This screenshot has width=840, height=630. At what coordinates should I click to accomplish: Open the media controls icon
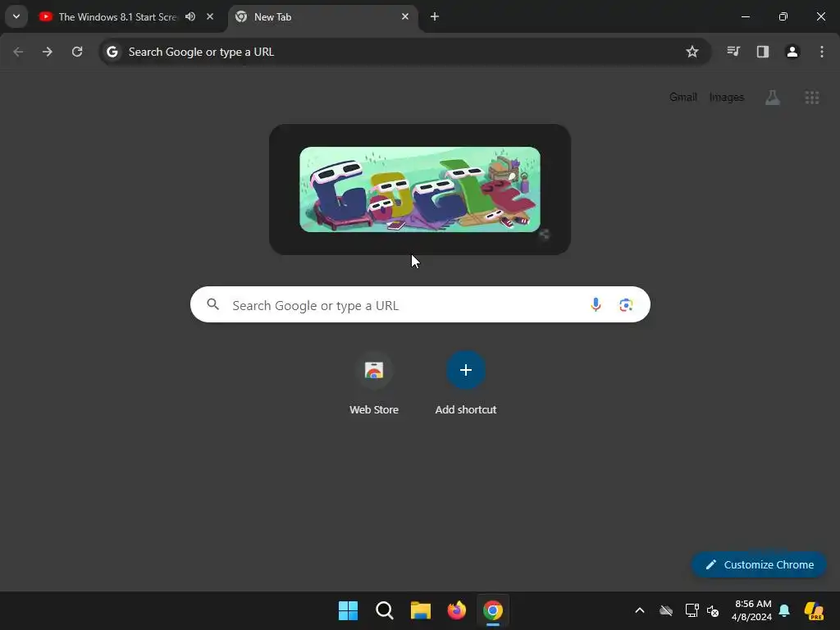pos(733,52)
